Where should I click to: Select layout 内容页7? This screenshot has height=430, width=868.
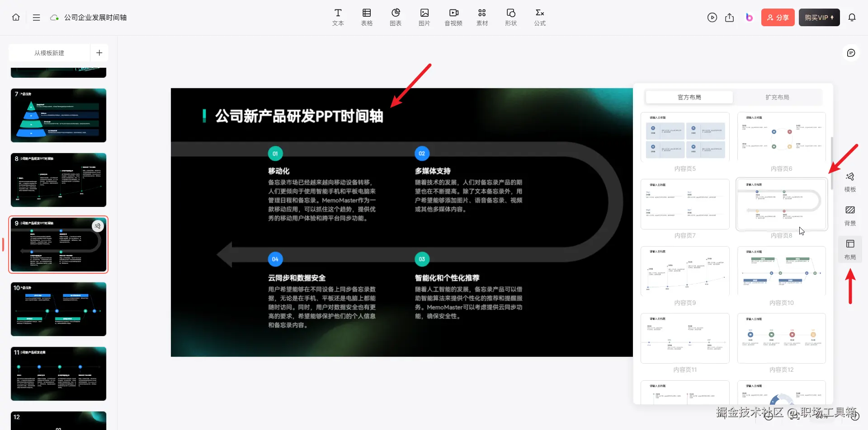(x=685, y=204)
